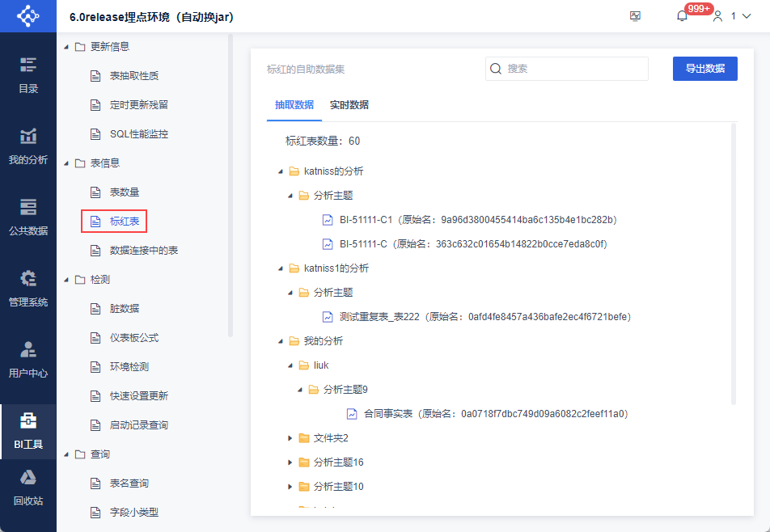Click the 搜索 search field

tap(574, 69)
